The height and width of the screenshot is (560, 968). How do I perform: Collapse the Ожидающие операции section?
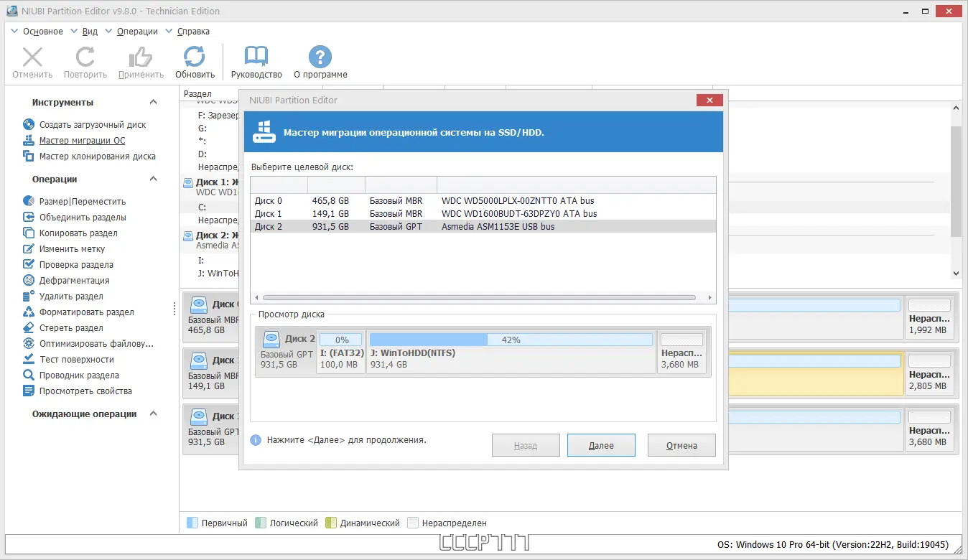[152, 414]
